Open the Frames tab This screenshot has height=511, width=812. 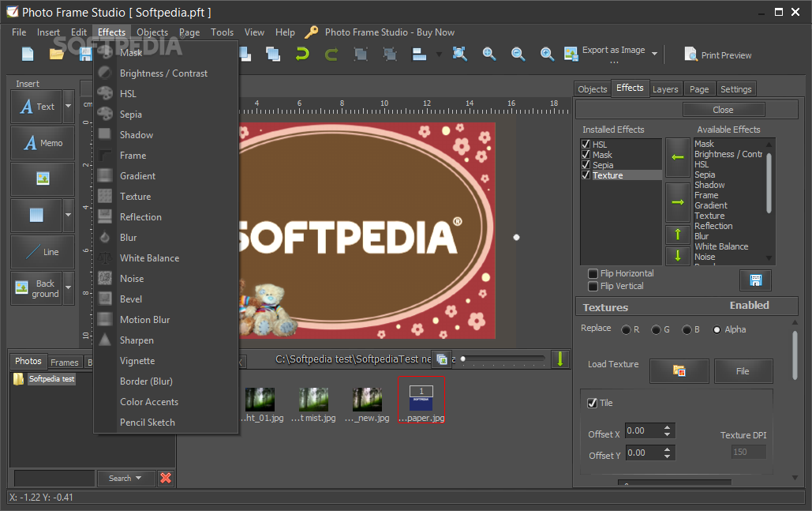tap(64, 363)
